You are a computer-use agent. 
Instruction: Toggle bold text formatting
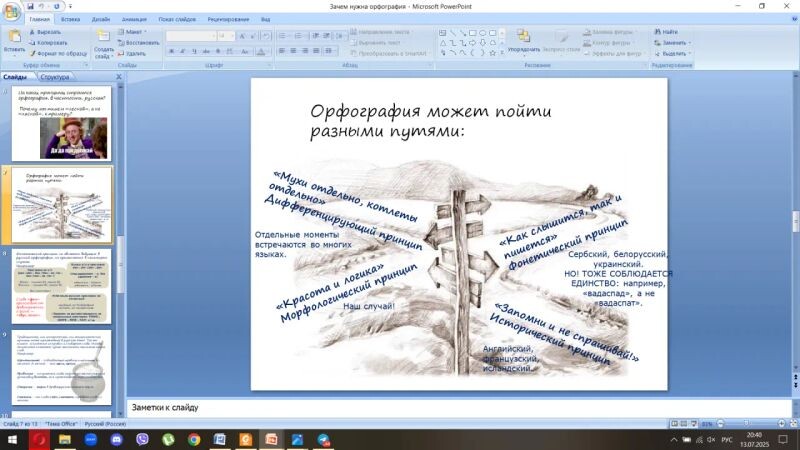(x=171, y=50)
